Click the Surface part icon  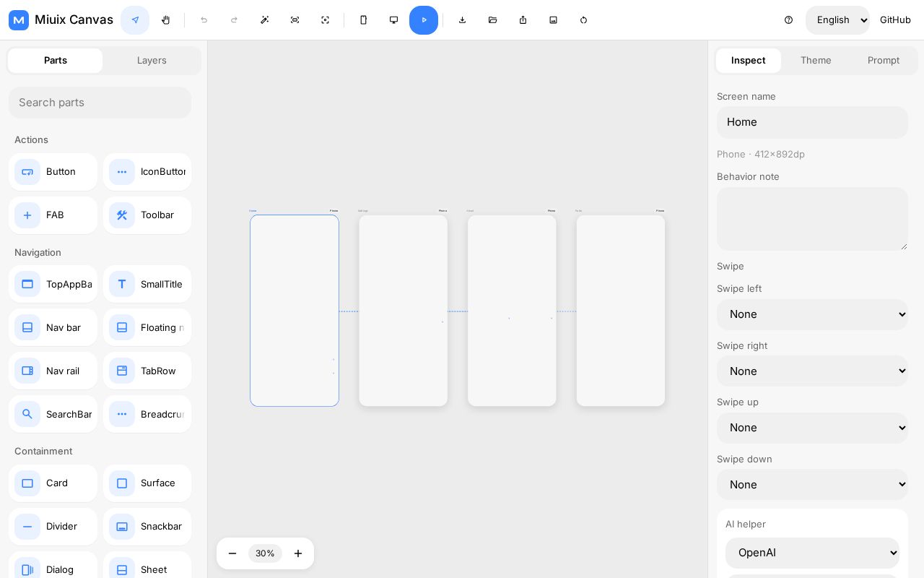point(122,483)
